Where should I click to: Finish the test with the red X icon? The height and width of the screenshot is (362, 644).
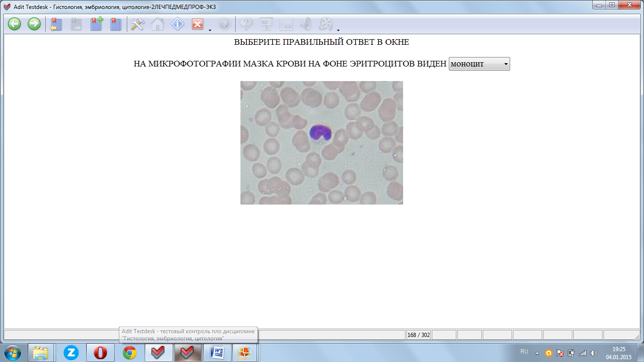[197, 24]
